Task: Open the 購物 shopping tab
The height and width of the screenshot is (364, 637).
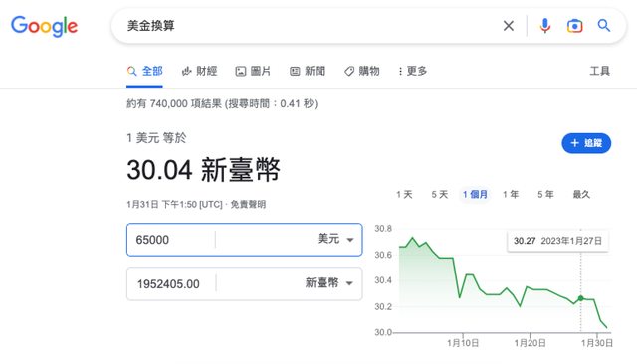Action: point(361,71)
